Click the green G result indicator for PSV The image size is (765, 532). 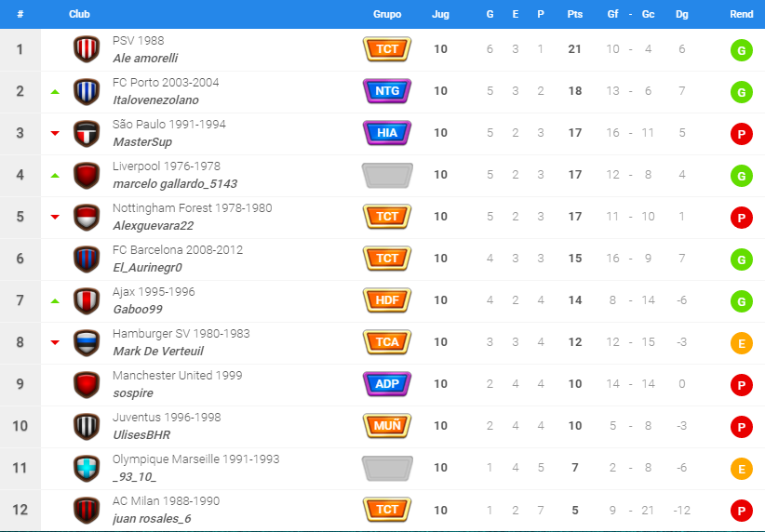741,49
